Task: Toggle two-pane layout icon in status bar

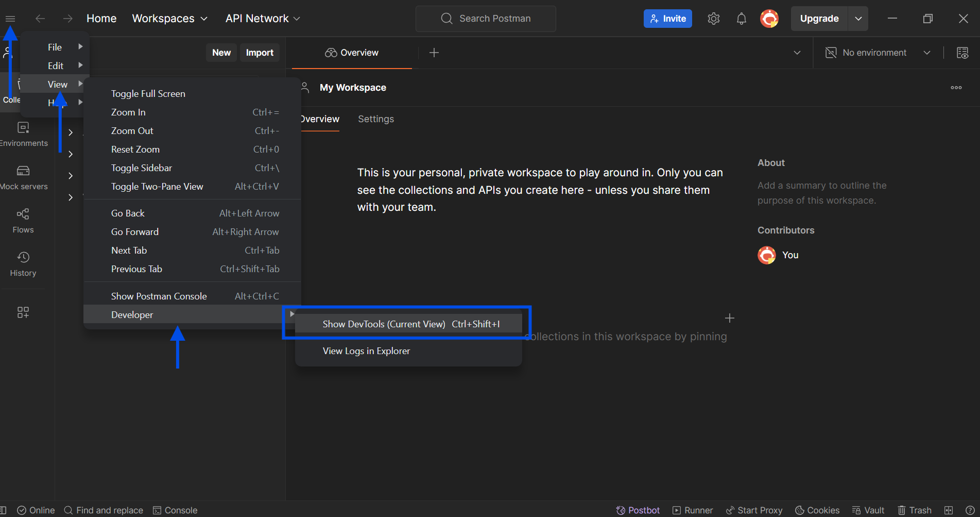Action: 949,510
